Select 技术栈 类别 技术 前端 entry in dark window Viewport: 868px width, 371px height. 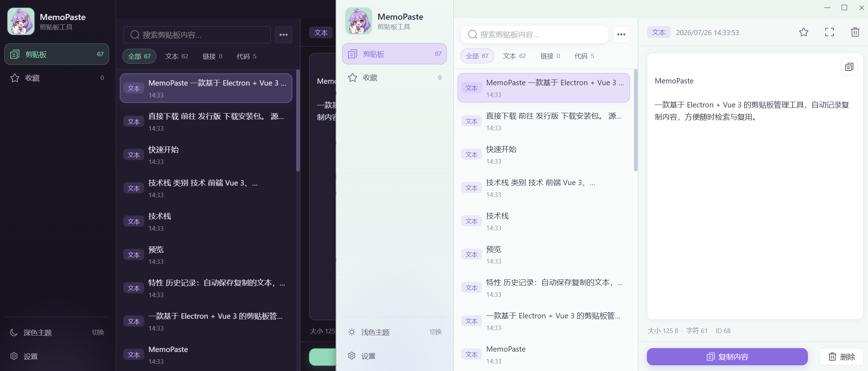point(206,188)
